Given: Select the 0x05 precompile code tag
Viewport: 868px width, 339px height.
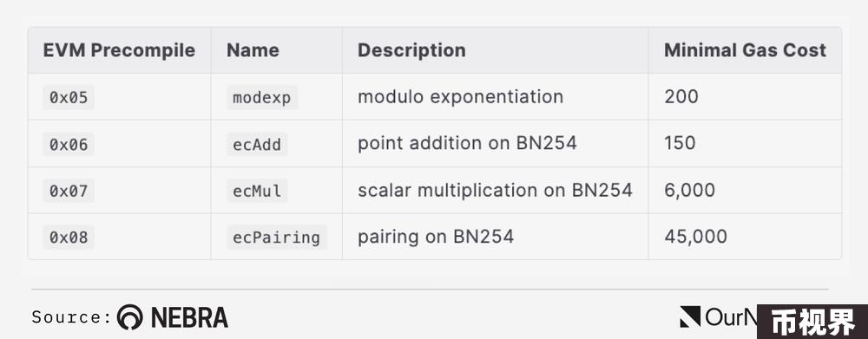Looking at the screenshot, I should pyautogui.click(x=69, y=98).
